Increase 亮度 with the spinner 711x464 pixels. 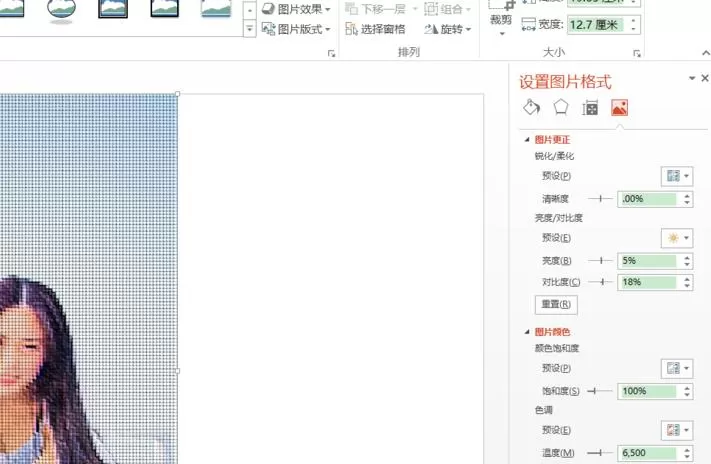(x=687, y=257)
